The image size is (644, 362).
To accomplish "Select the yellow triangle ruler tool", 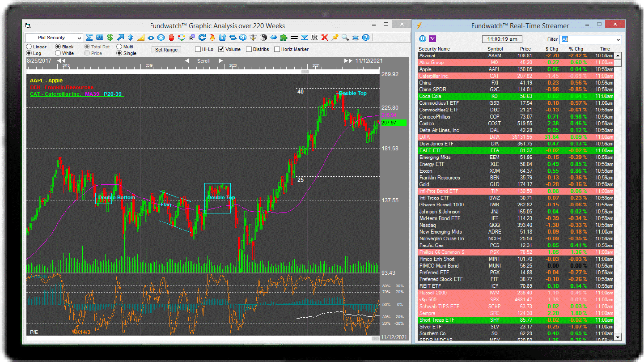I will click(x=141, y=38).
